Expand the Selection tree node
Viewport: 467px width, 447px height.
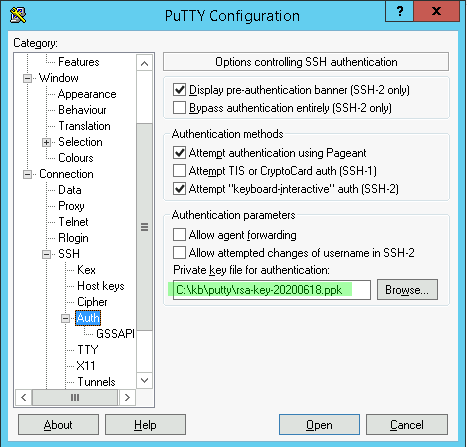46,143
